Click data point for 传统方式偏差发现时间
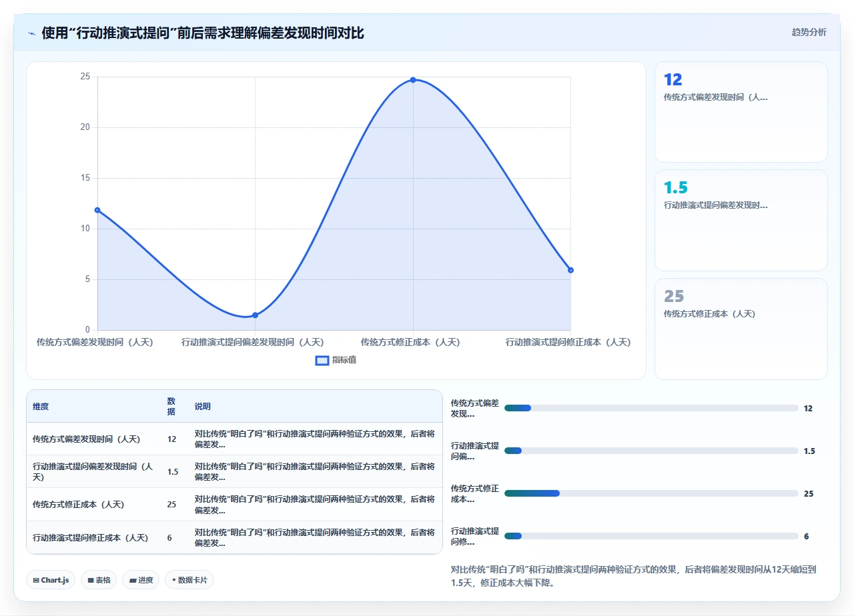Screen dimensions: 854x616 click(97, 210)
